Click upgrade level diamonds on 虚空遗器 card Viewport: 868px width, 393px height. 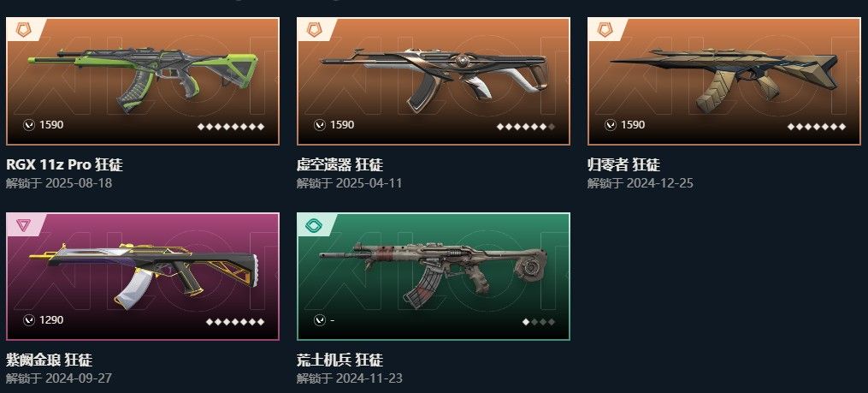tap(525, 127)
